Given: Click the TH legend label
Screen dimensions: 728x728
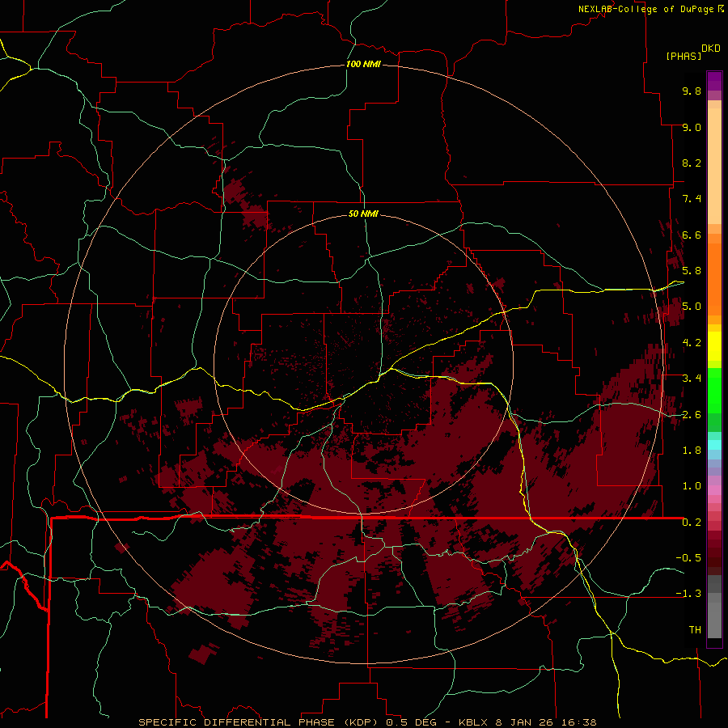Looking at the screenshot, I should (695, 630).
